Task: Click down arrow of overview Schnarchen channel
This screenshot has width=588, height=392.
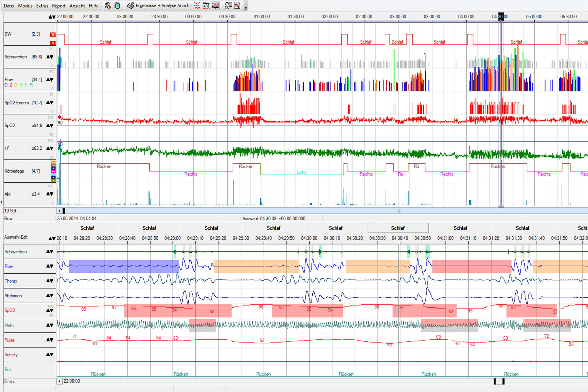Action: click(52, 57)
